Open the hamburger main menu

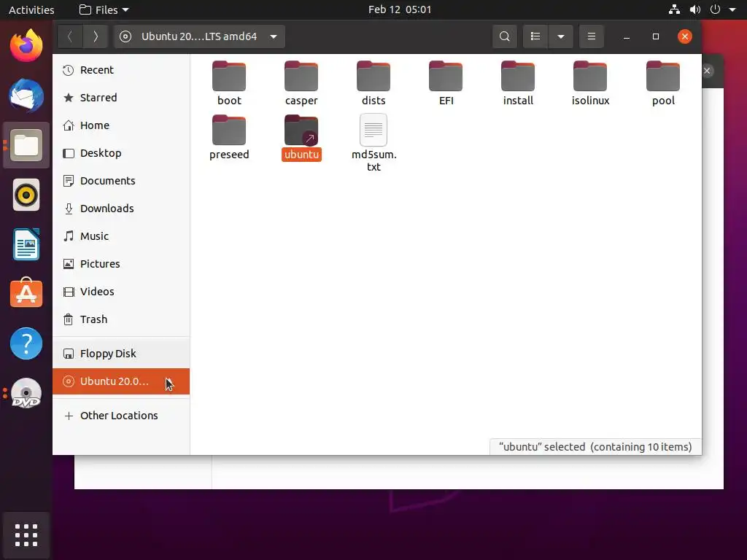[591, 36]
